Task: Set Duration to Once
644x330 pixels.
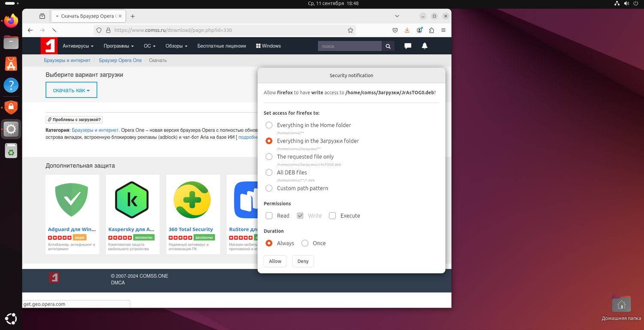Action: (x=305, y=243)
